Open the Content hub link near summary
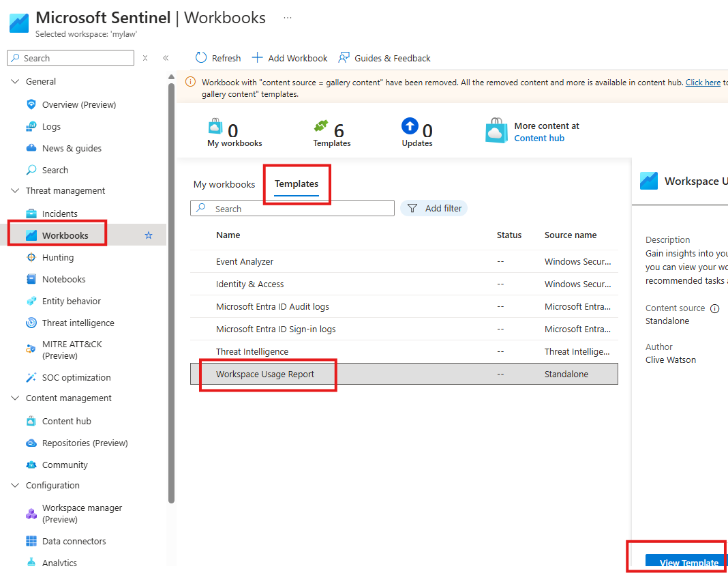This screenshot has height=573, width=728. pyautogui.click(x=539, y=138)
